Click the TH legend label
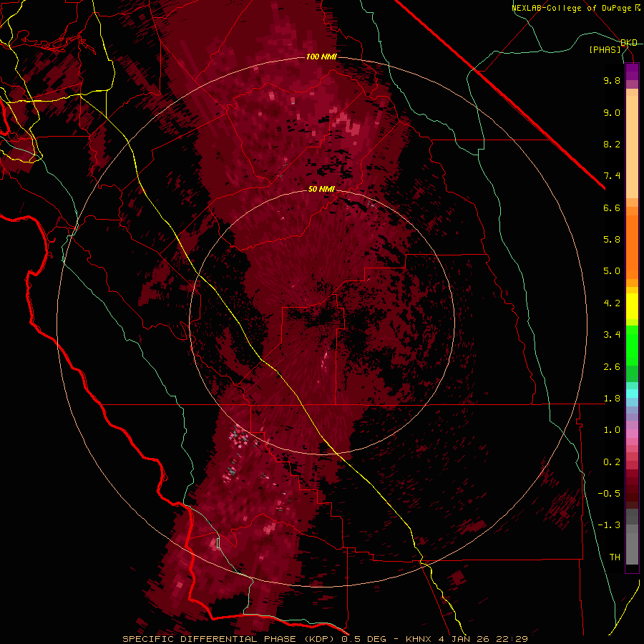The width and height of the screenshot is (644, 644). coord(615,557)
